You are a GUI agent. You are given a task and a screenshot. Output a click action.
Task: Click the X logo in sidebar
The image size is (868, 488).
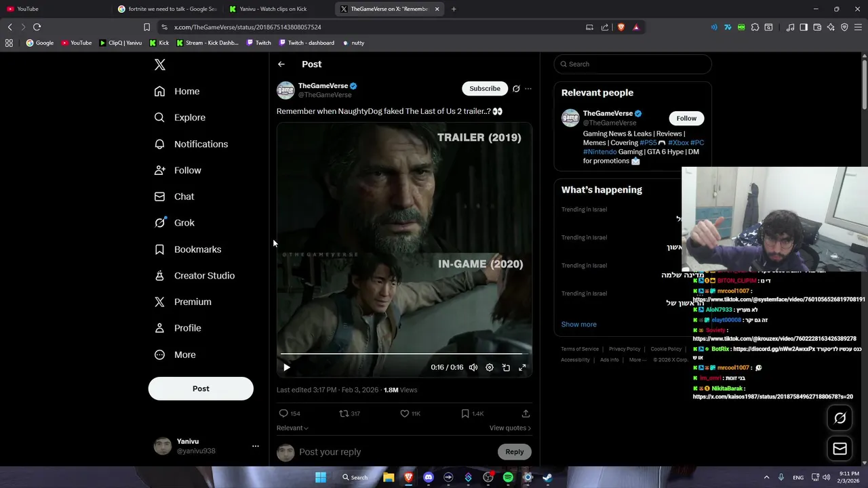[x=160, y=64]
